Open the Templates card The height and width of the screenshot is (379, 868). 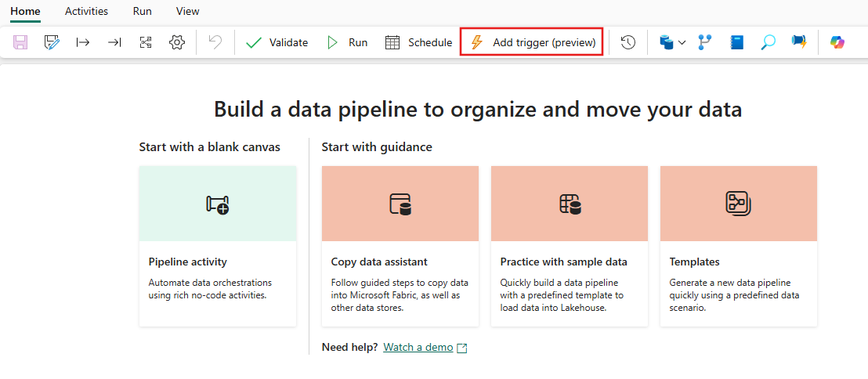(739, 246)
